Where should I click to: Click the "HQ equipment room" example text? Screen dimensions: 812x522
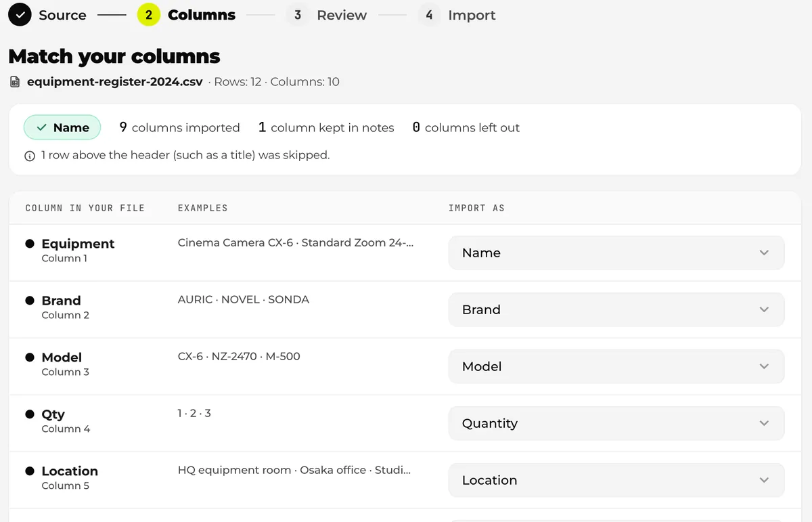pos(234,470)
